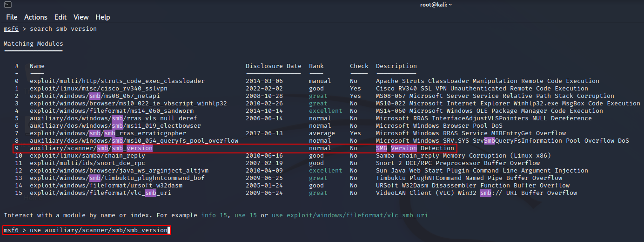Click the 'Matching Modules' heading
The image size is (644, 242).
click(33, 44)
